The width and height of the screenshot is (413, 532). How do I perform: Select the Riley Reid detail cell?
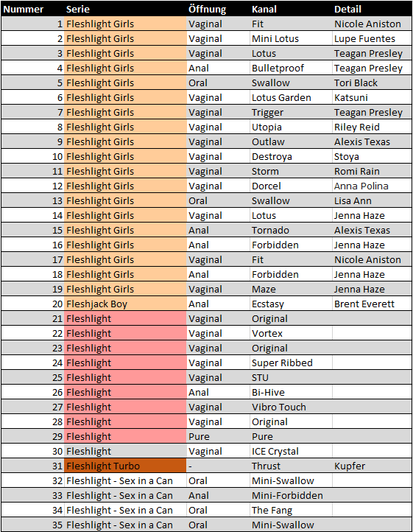click(372, 127)
